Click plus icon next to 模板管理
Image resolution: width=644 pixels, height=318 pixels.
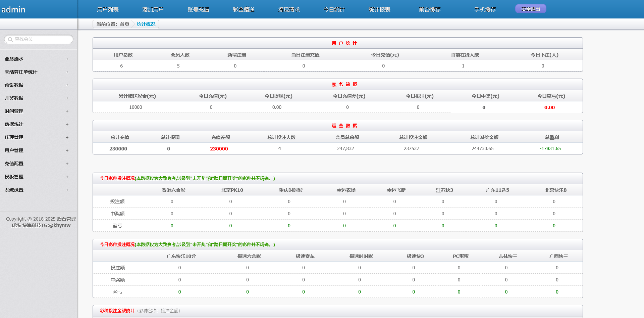67,177
